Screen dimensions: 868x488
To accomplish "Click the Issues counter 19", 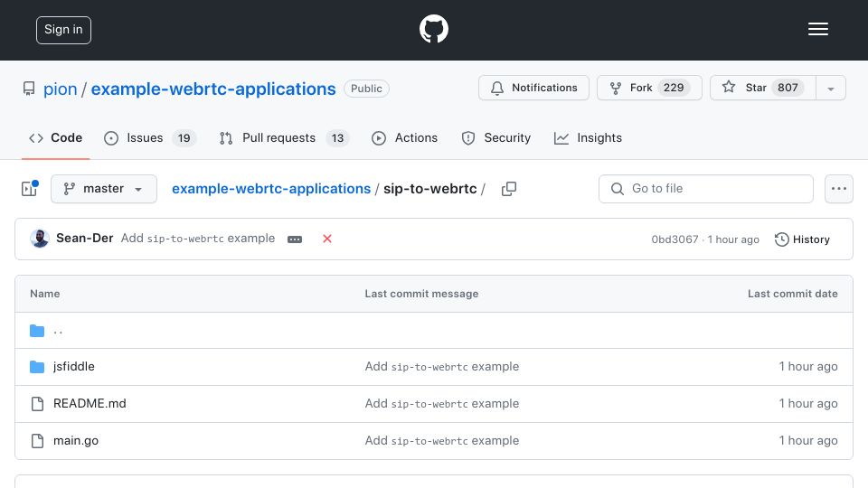I will coord(184,137).
